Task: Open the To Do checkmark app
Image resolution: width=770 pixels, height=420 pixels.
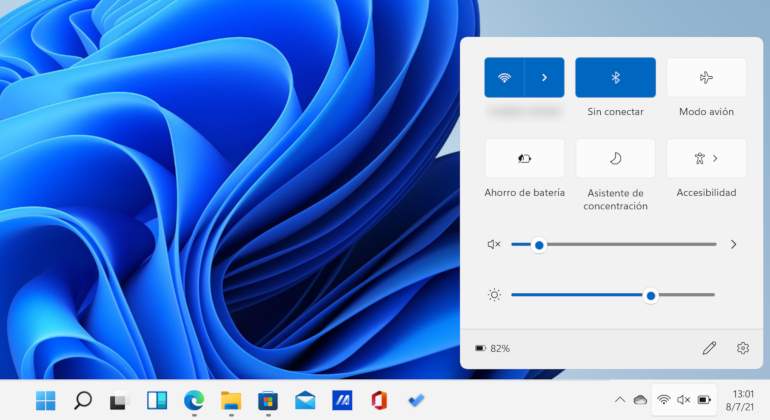Action: pos(416,401)
